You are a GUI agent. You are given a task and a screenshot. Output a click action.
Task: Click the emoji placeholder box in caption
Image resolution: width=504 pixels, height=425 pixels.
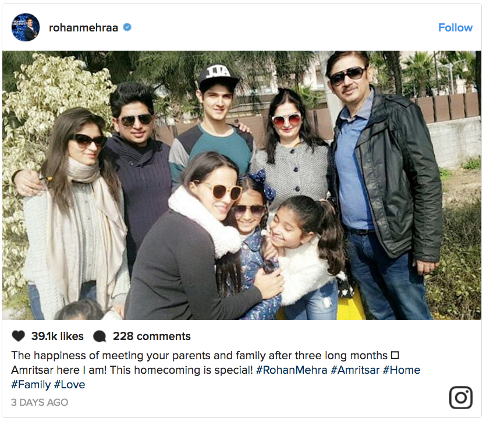click(x=395, y=356)
